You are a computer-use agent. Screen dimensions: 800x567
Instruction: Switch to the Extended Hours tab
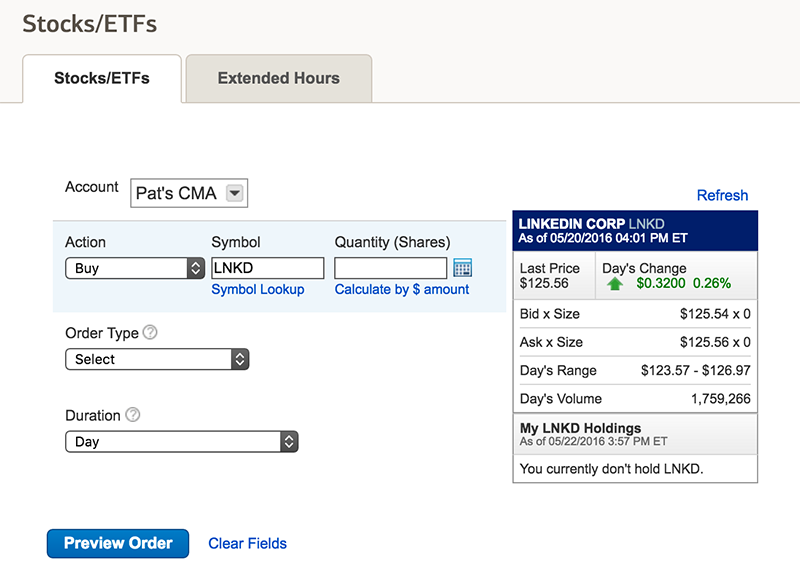279,78
